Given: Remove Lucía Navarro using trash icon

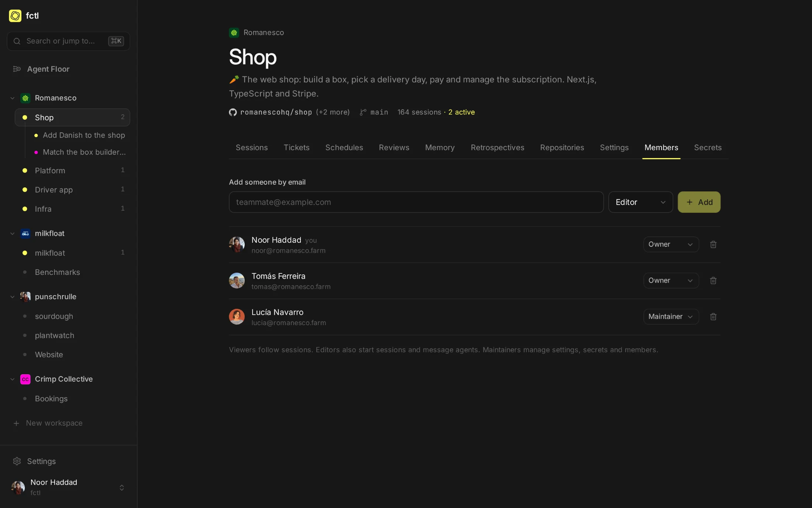Looking at the screenshot, I should click(x=713, y=317).
